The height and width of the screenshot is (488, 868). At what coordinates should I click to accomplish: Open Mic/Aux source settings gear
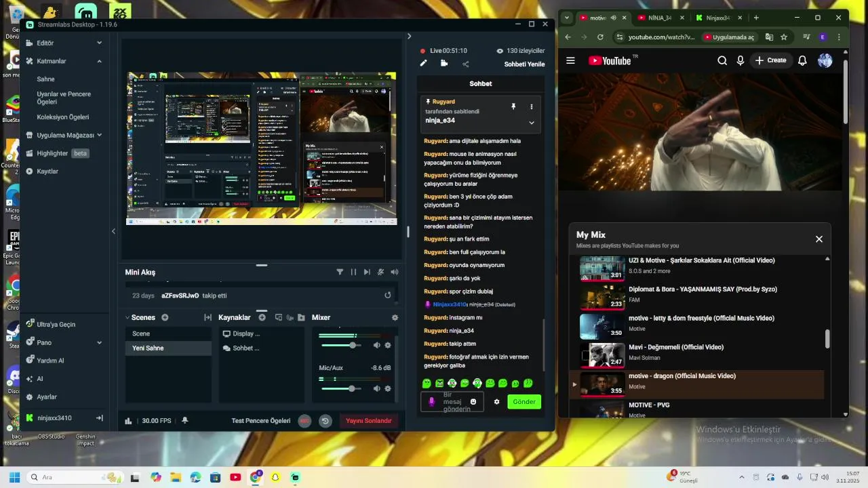[x=388, y=388]
